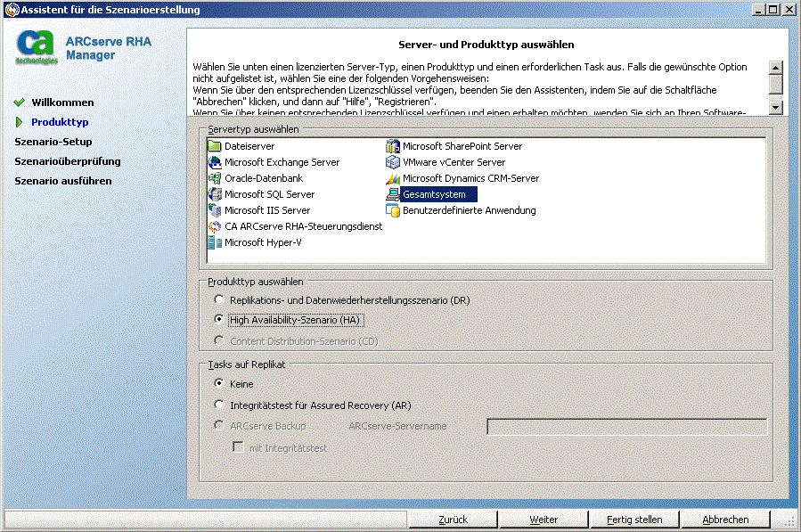Open the Szenarioüberprüfung step
The height and width of the screenshot is (532, 801).
pyautogui.click(x=68, y=161)
